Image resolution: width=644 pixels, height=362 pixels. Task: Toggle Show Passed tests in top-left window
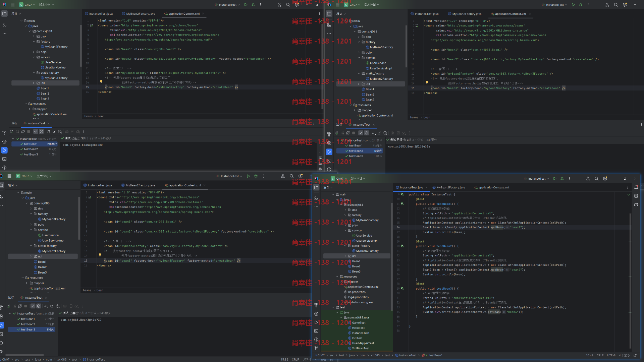36,132
